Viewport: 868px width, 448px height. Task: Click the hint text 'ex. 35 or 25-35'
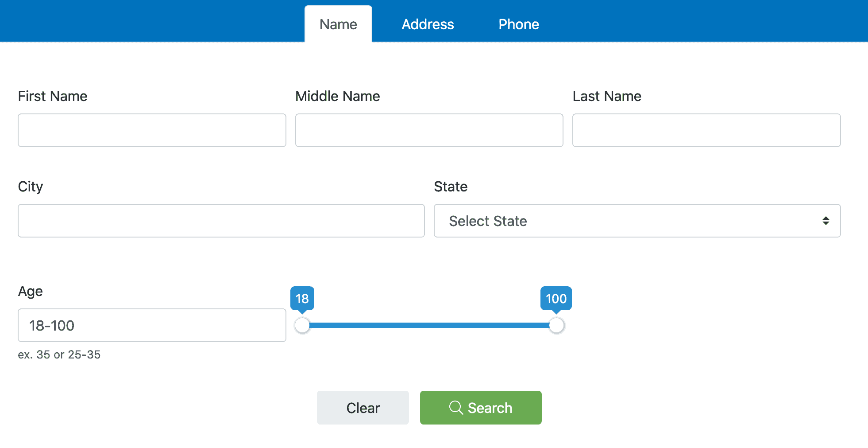pyautogui.click(x=59, y=355)
